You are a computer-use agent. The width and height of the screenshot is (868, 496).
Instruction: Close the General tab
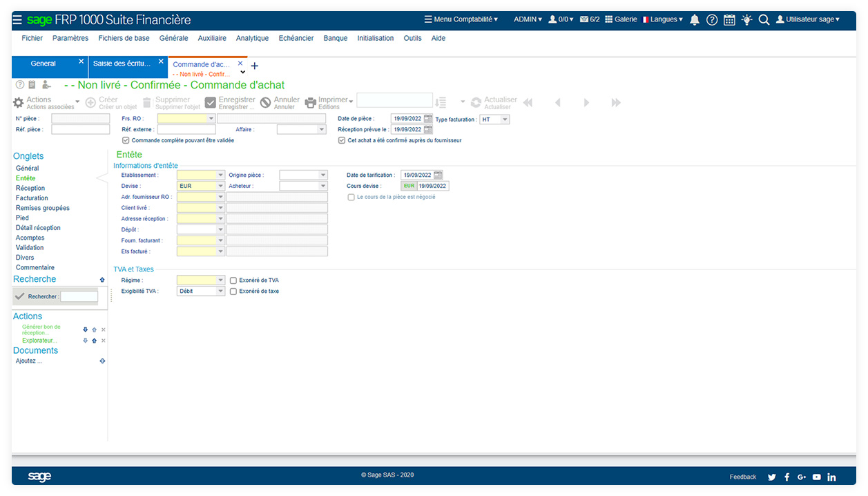tap(81, 61)
